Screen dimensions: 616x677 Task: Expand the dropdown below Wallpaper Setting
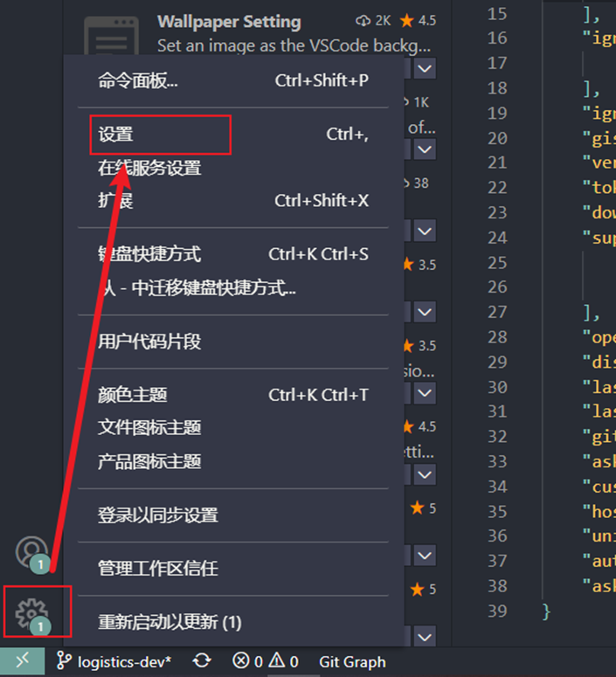point(425,69)
